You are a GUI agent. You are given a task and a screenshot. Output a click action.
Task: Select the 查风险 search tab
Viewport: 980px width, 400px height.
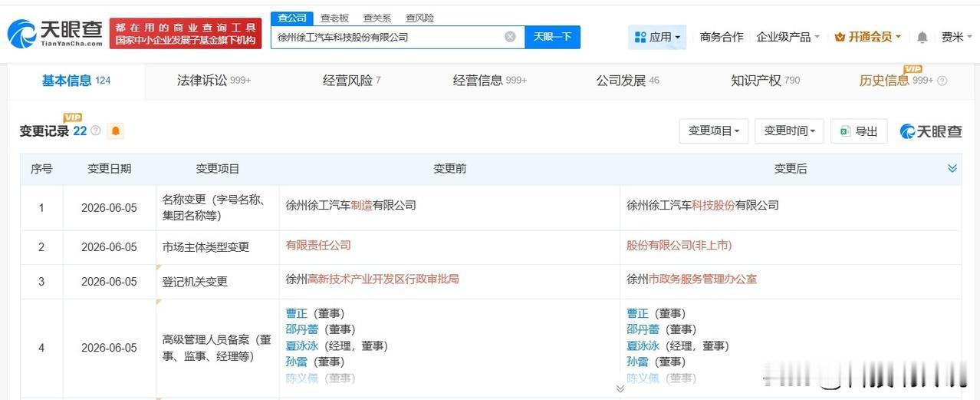point(419,18)
